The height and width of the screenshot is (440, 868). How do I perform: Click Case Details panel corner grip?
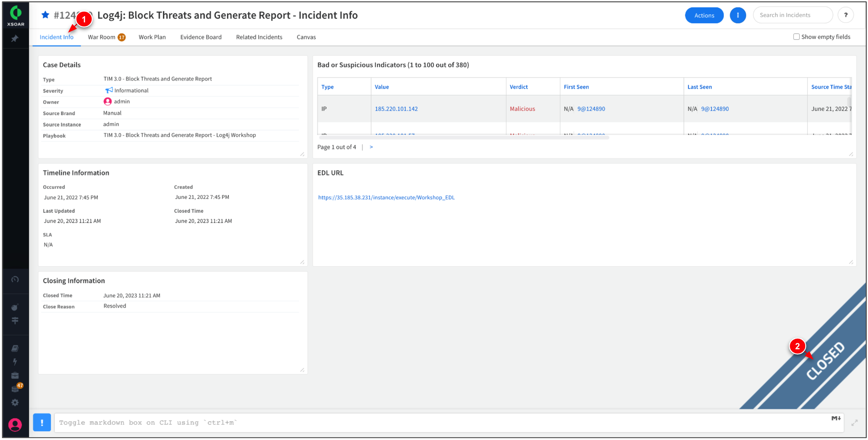[x=302, y=154]
